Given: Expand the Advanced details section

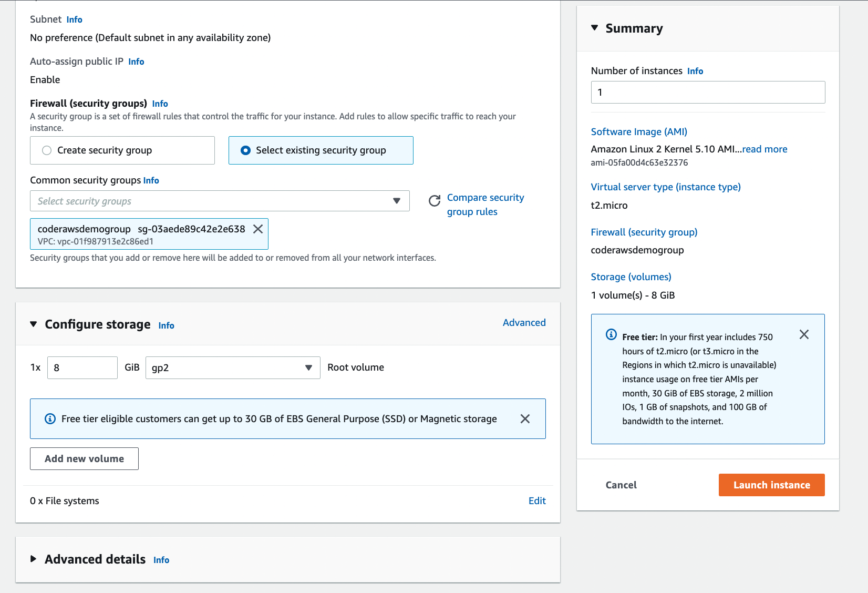Looking at the screenshot, I should point(34,559).
